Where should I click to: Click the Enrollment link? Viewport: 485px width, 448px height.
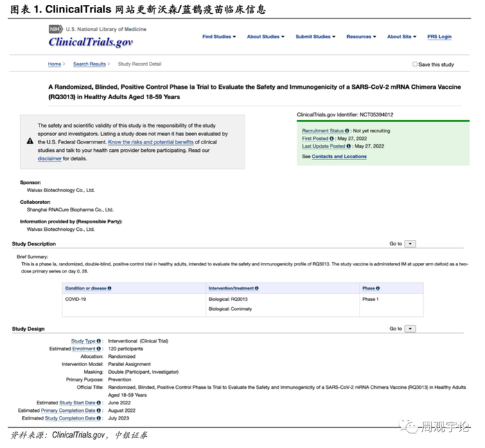coord(84,349)
